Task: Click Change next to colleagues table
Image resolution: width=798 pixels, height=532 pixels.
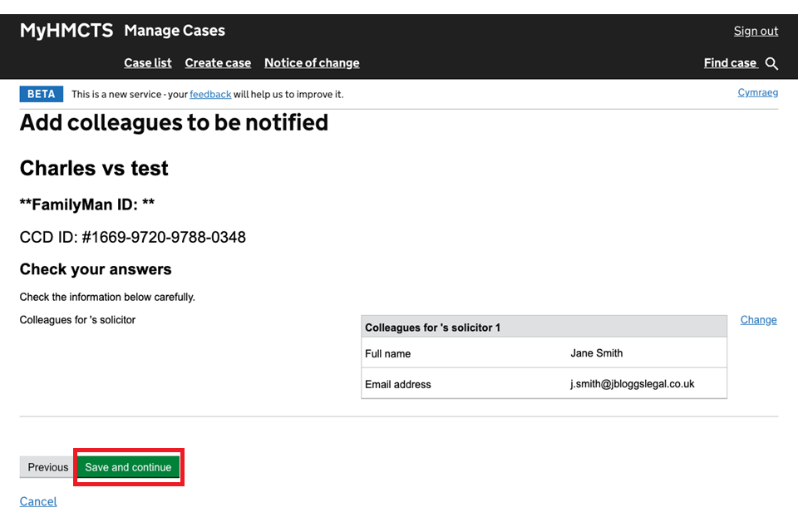Action: (758, 320)
